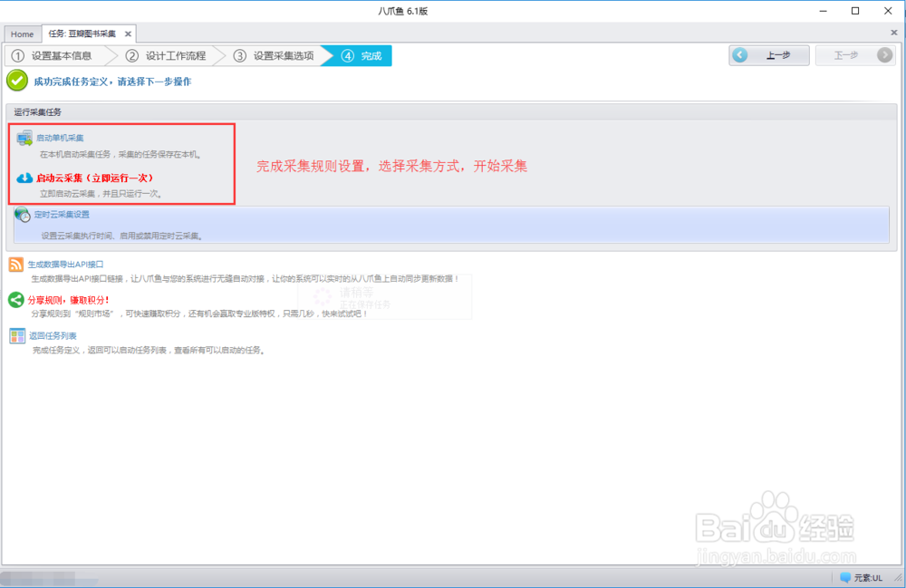Image resolution: width=906 pixels, height=588 pixels.
Task: Maximize the 八爪鱼 window
Action: (x=855, y=11)
